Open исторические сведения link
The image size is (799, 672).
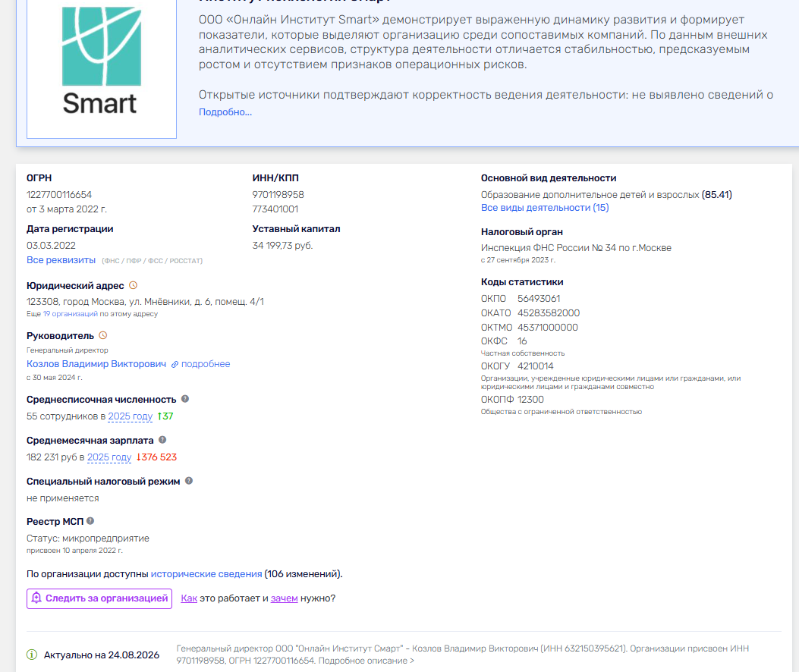click(x=206, y=574)
